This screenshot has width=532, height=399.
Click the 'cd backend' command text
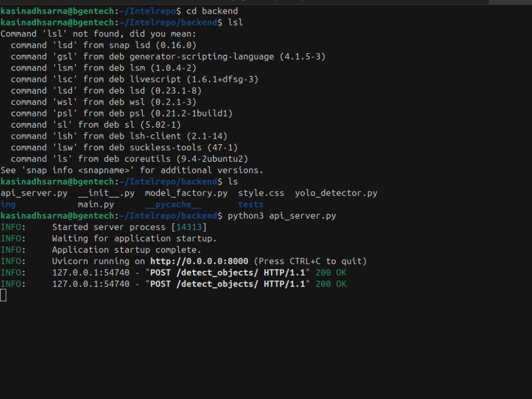[x=212, y=11]
